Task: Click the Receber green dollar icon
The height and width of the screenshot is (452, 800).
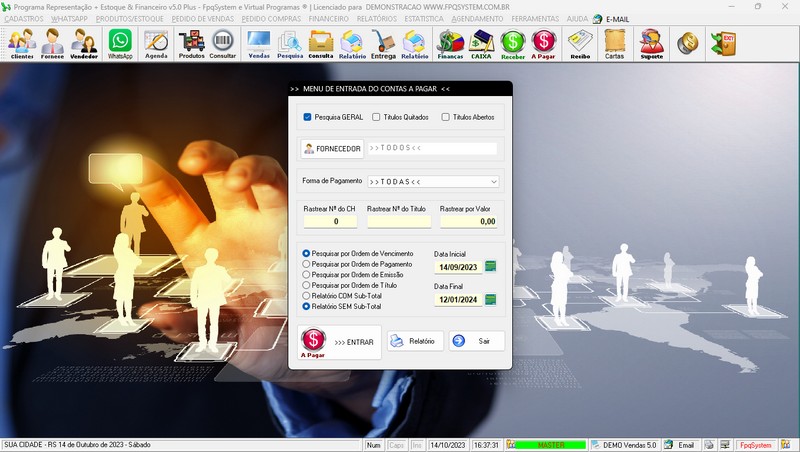Action: [513, 42]
